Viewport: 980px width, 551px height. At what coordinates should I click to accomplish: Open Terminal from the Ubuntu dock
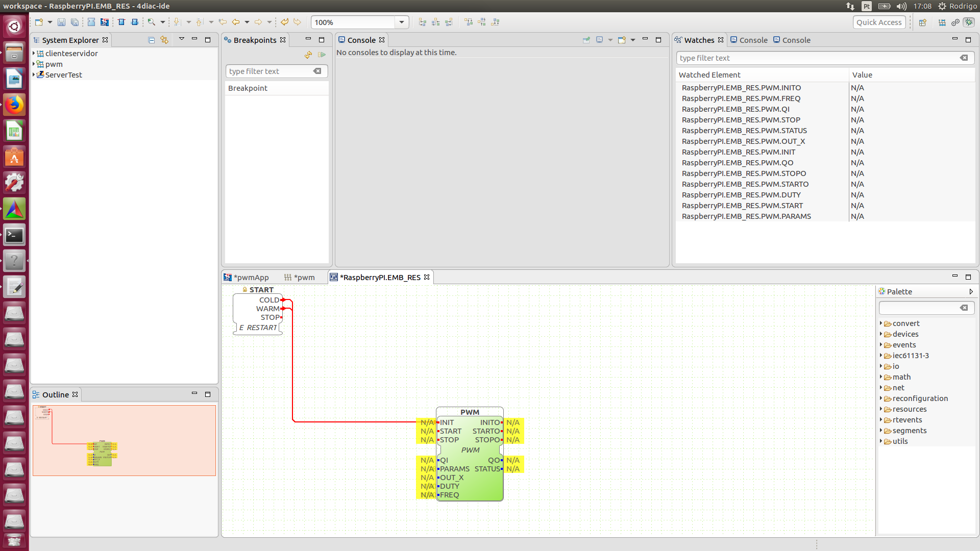[x=14, y=235]
